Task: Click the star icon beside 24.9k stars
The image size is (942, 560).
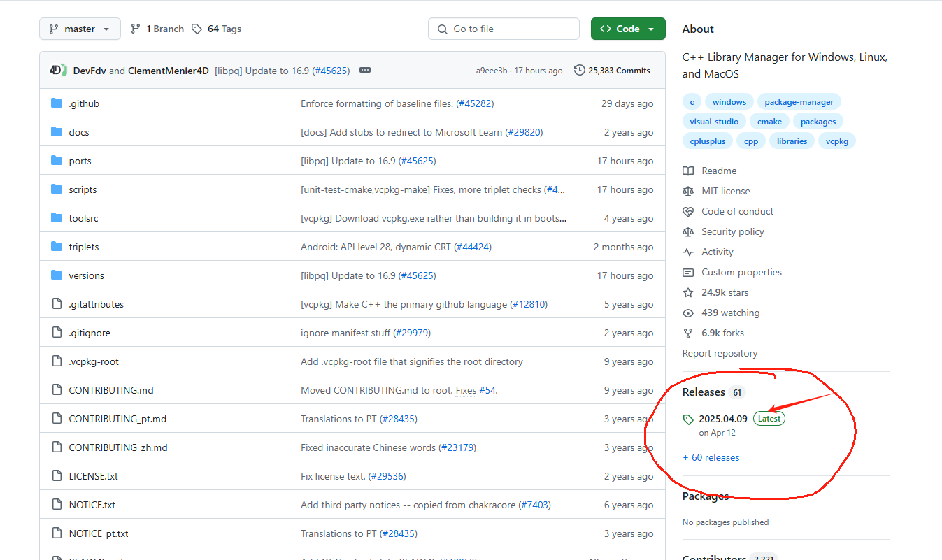Action: [688, 292]
